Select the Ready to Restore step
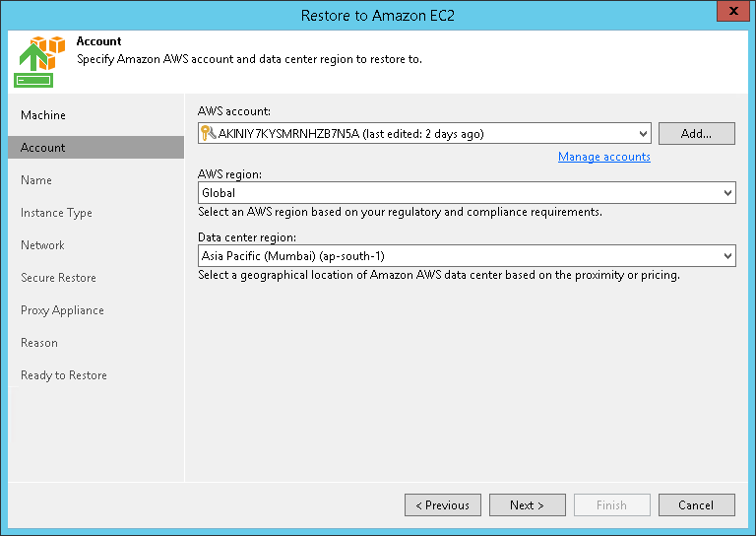 pos(64,375)
